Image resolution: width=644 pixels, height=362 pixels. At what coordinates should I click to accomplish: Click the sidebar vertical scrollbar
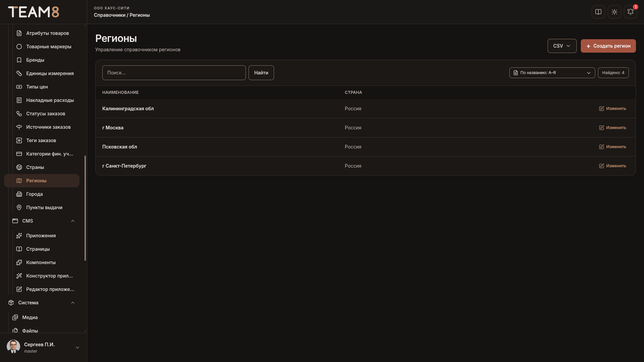[x=85, y=208]
